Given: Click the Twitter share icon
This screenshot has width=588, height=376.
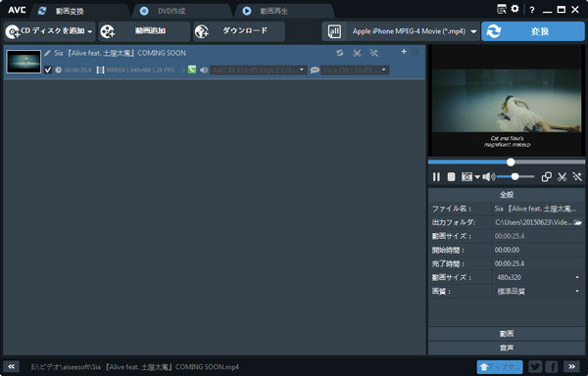Looking at the screenshot, I should click(x=535, y=366).
